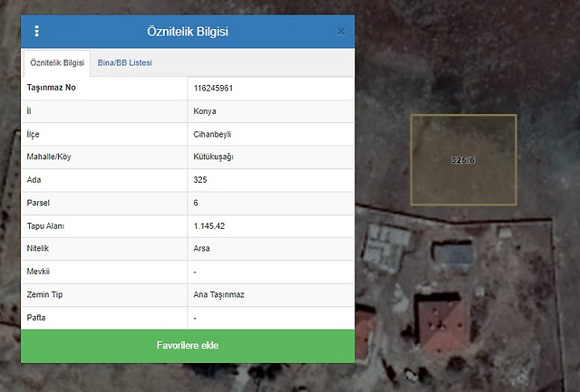
Task: Select the Tapu Alanı value 1.145,42
Action: tap(209, 225)
